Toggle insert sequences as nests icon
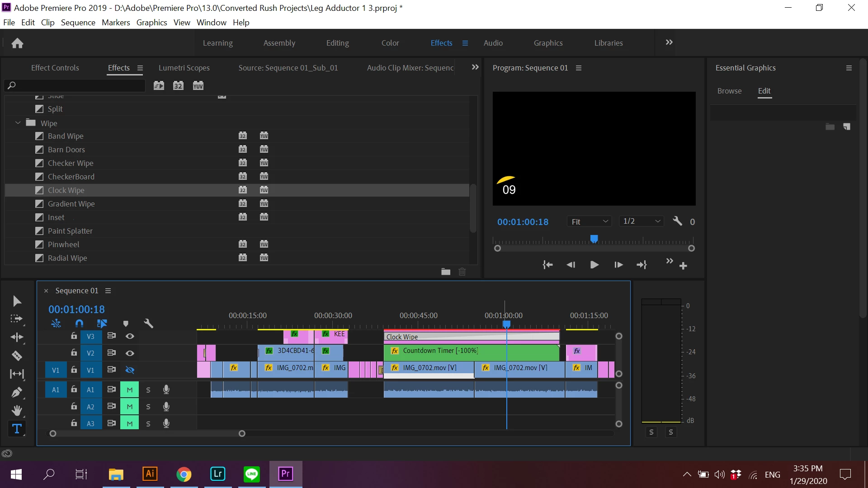 point(56,324)
